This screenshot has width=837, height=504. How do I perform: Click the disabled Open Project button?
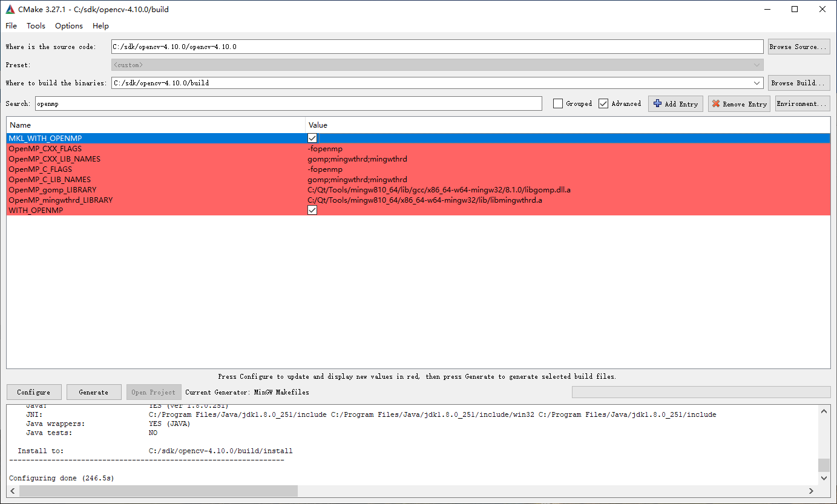point(154,392)
